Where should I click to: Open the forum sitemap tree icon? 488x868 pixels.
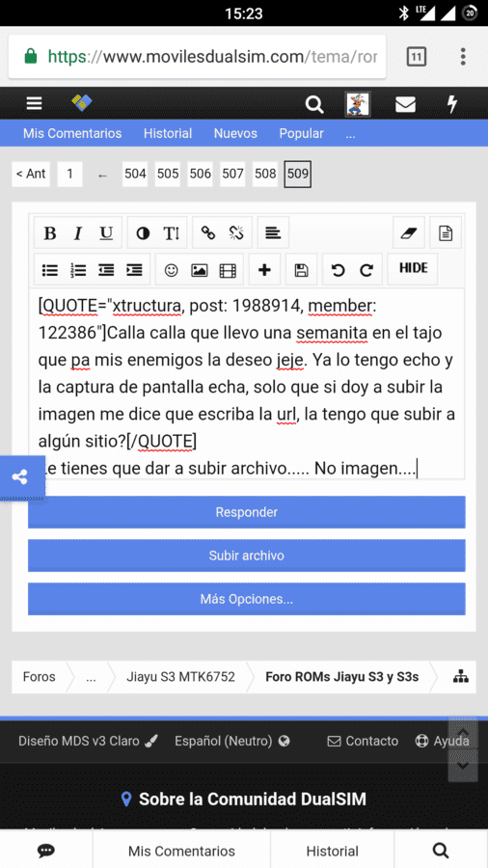pyautogui.click(x=460, y=676)
